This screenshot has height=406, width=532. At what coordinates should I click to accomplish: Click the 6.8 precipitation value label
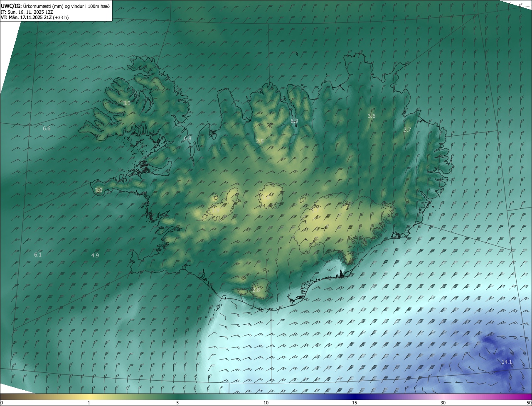[x=187, y=139]
